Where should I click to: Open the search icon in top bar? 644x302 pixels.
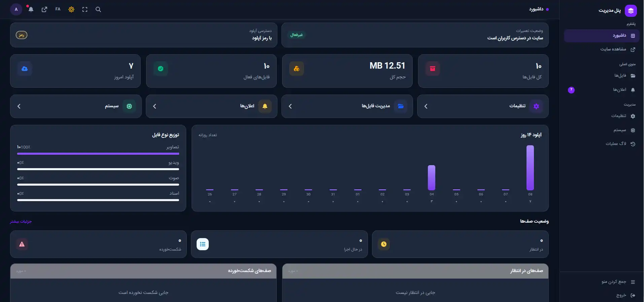98,9
